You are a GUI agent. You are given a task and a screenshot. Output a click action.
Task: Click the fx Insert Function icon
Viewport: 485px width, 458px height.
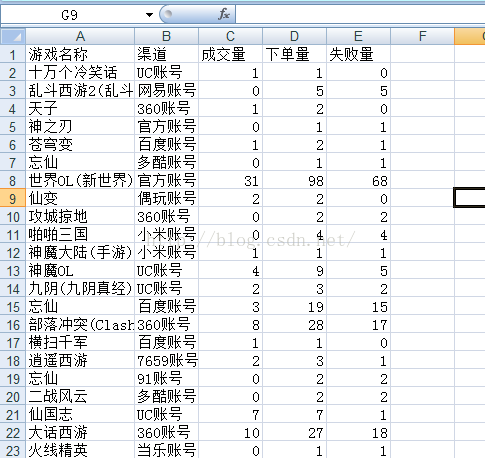pyautogui.click(x=224, y=14)
